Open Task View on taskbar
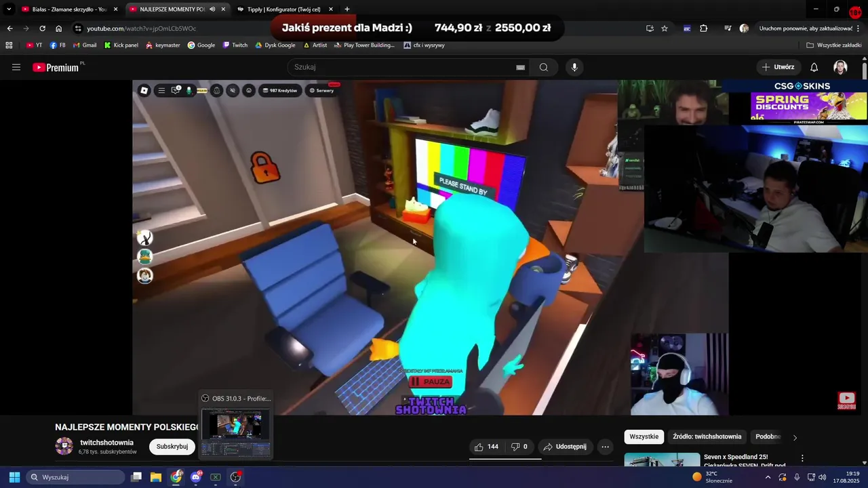 [x=136, y=477]
